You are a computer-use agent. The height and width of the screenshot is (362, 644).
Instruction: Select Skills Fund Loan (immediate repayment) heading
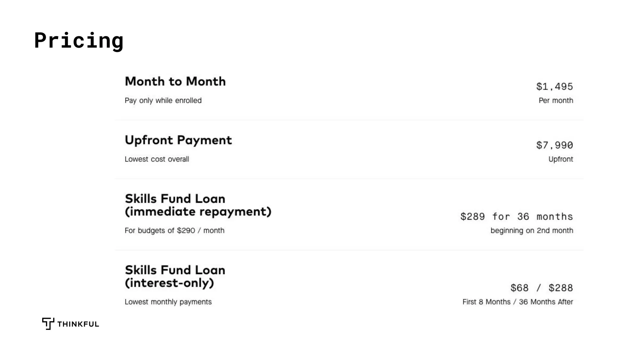pyautogui.click(x=198, y=205)
